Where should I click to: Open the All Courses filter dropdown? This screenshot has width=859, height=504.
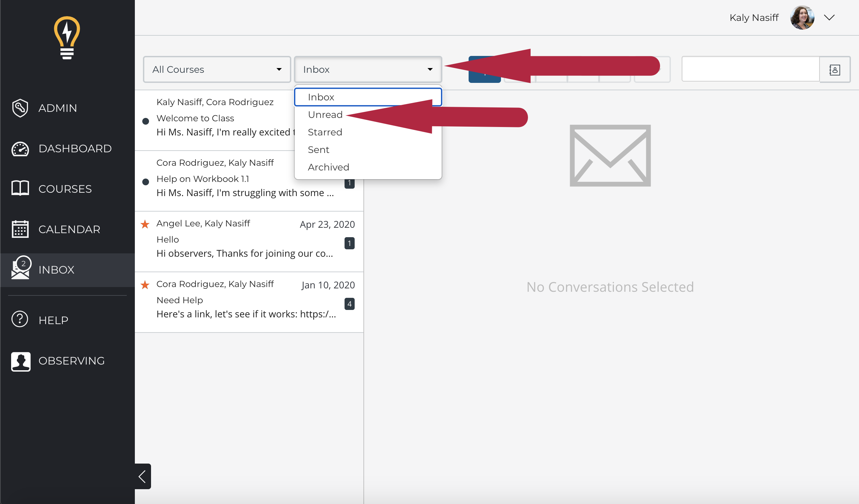(x=217, y=69)
